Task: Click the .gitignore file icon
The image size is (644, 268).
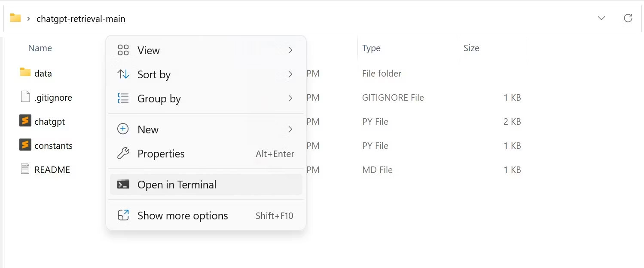Action: point(25,97)
